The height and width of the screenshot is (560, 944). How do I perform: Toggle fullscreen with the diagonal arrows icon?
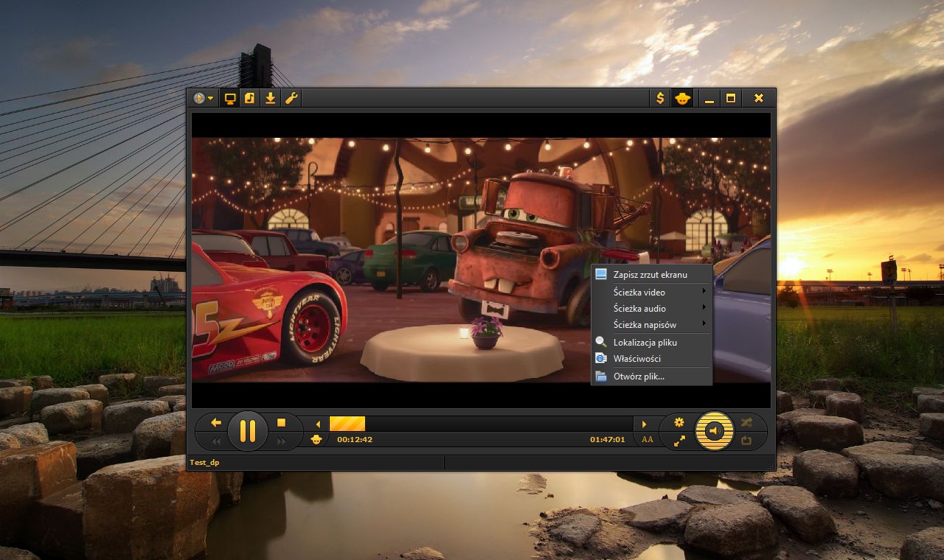(679, 441)
